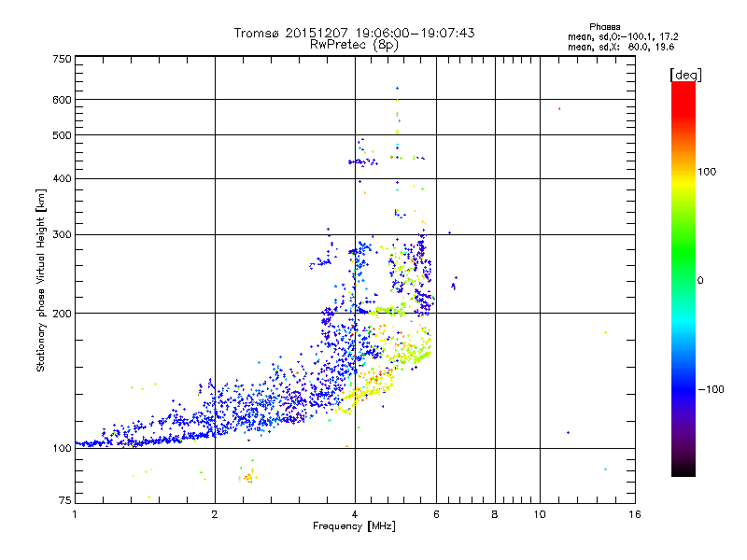Click the 'mean, sd,O:-100.1, 17.2' line
Image resolution: width=747 pixels, height=560 pixels.
[x=623, y=36]
